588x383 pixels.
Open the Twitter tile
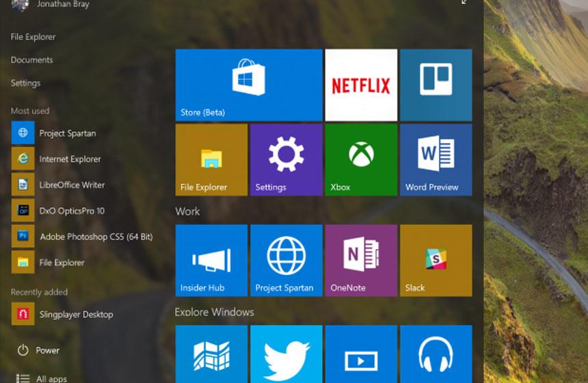(286, 354)
